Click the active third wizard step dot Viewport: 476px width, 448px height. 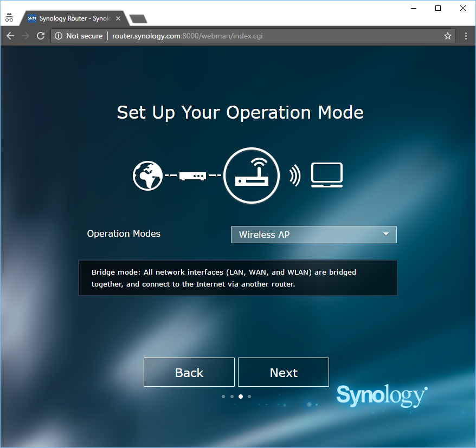point(241,397)
